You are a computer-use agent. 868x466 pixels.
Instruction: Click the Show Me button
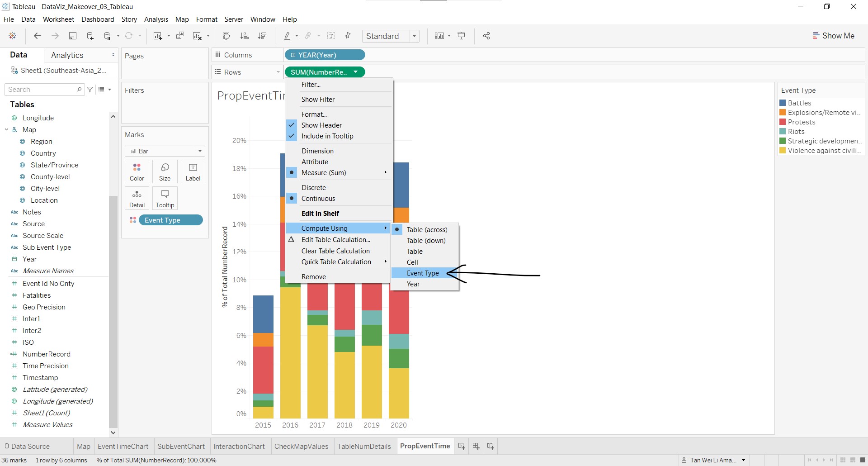tap(833, 36)
